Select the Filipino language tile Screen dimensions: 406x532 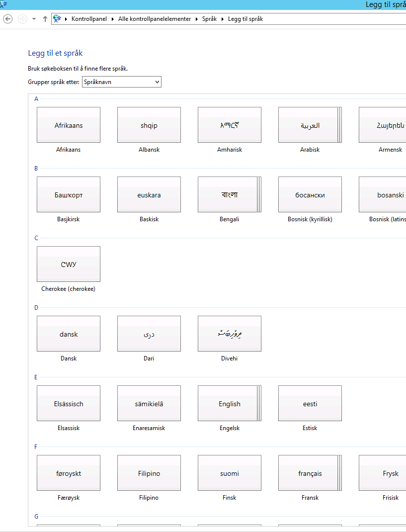[149, 473]
